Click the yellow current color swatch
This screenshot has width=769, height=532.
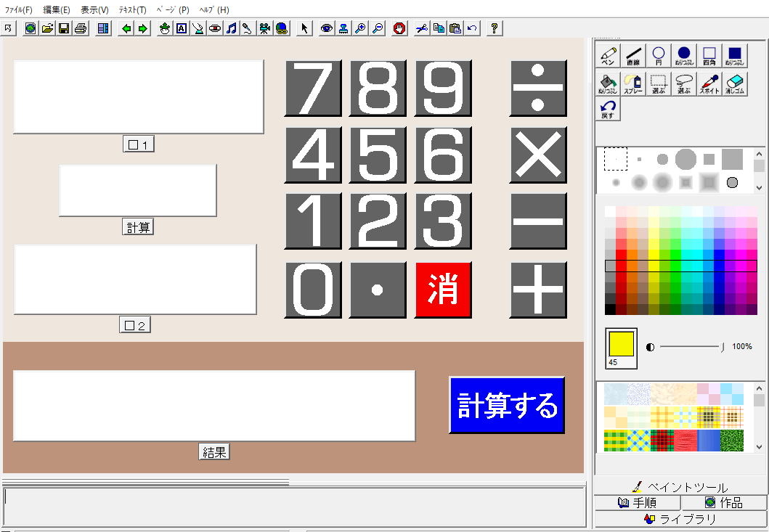point(621,344)
